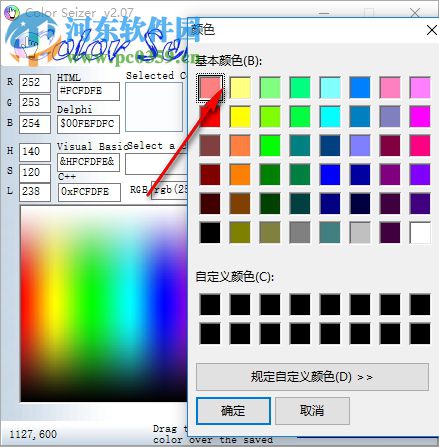The width and height of the screenshot is (439, 447).
Task: Pick the teal swatch in third row
Action: coord(300,146)
